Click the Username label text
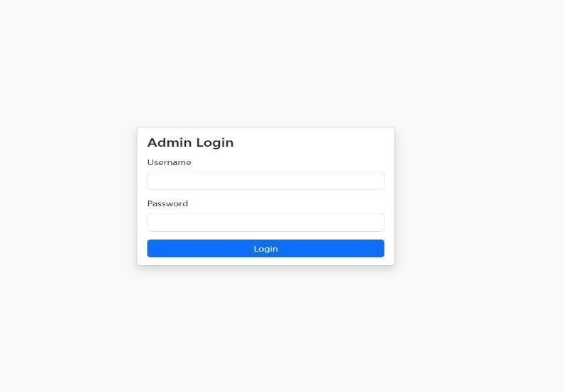This screenshot has width=564, height=392. click(x=169, y=162)
